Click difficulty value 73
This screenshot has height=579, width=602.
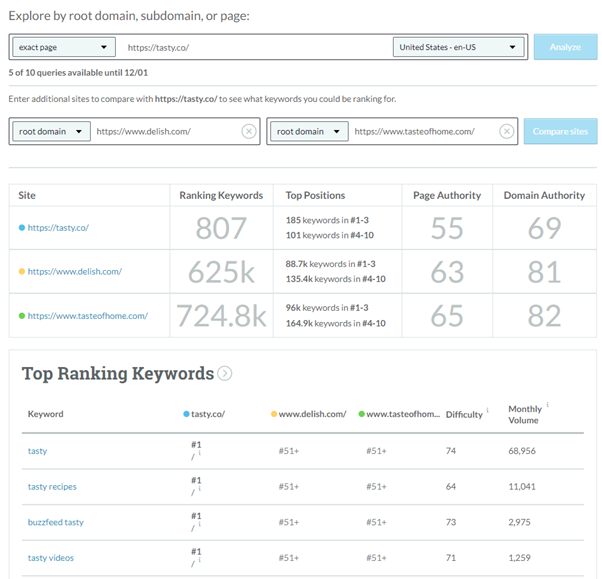coord(451,522)
